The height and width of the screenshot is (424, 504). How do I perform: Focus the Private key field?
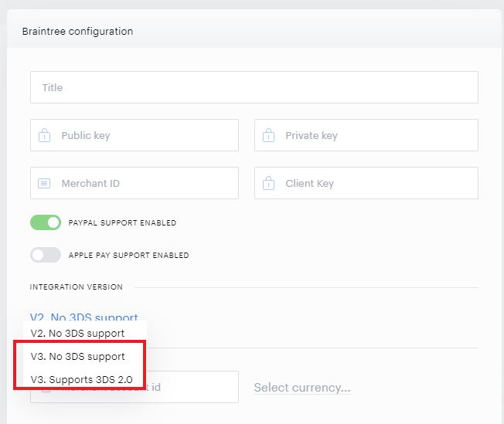pyautogui.click(x=366, y=135)
